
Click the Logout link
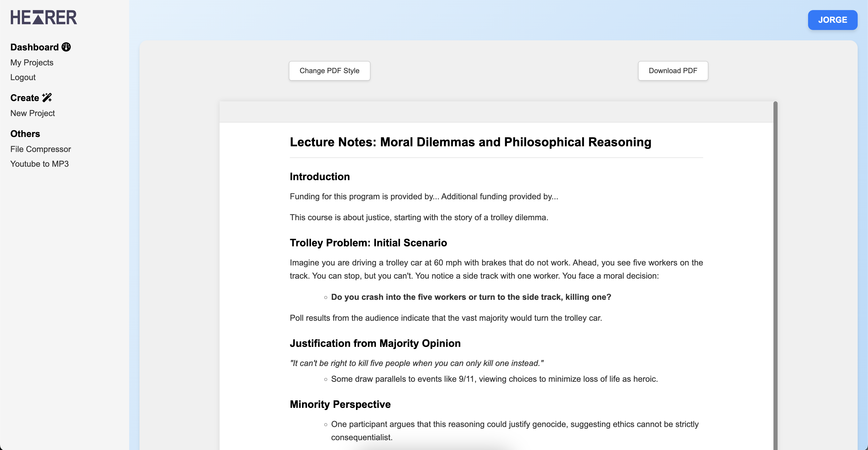click(x=22, y=77)
